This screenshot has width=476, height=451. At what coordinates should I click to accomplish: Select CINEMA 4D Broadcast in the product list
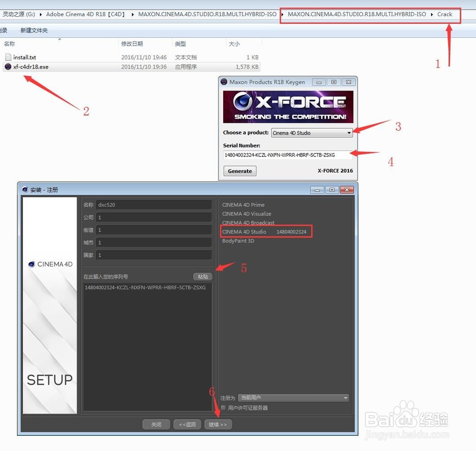click(248, 222)
